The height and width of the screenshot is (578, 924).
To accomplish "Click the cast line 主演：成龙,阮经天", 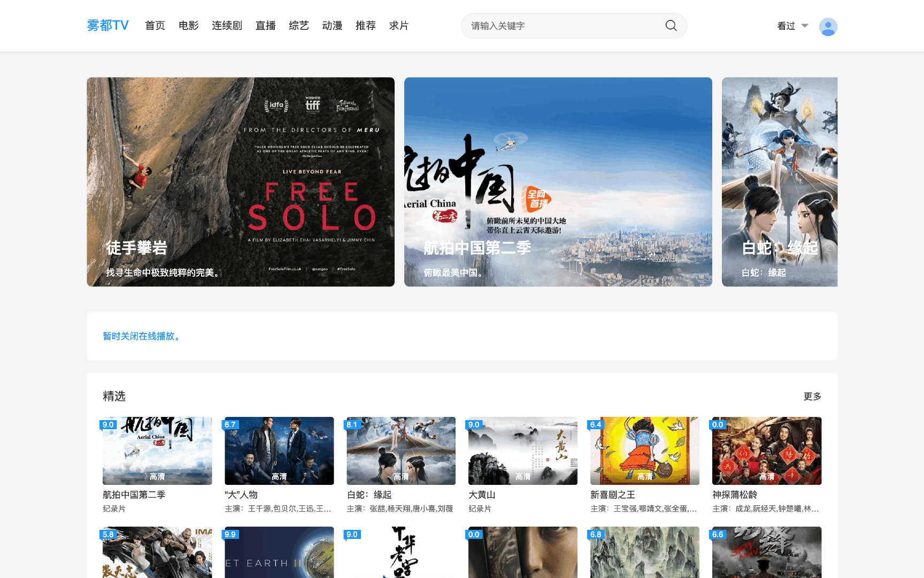I will point(766,509).
